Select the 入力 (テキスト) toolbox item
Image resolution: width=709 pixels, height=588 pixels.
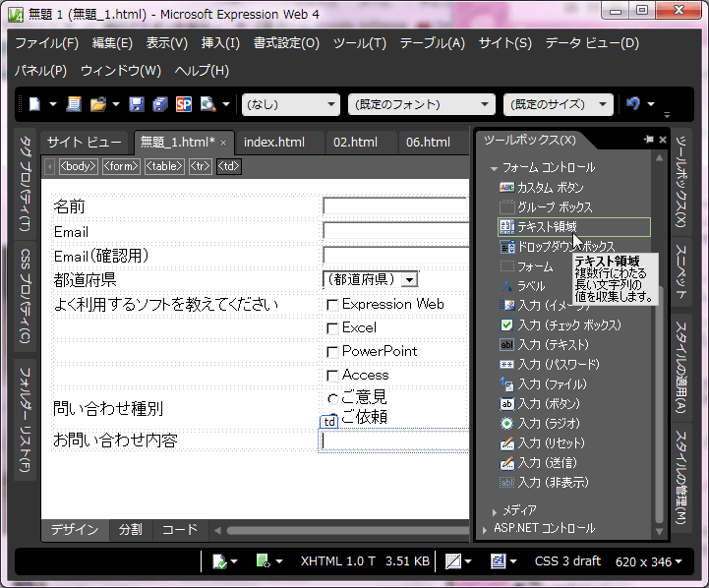click(x=574, y=345)
